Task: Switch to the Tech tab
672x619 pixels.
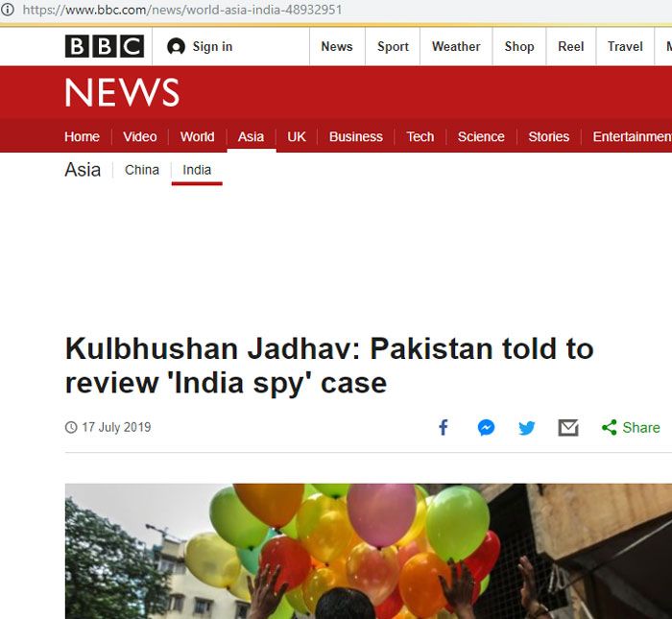Action: pyautogui.click(x=420, y=136)
